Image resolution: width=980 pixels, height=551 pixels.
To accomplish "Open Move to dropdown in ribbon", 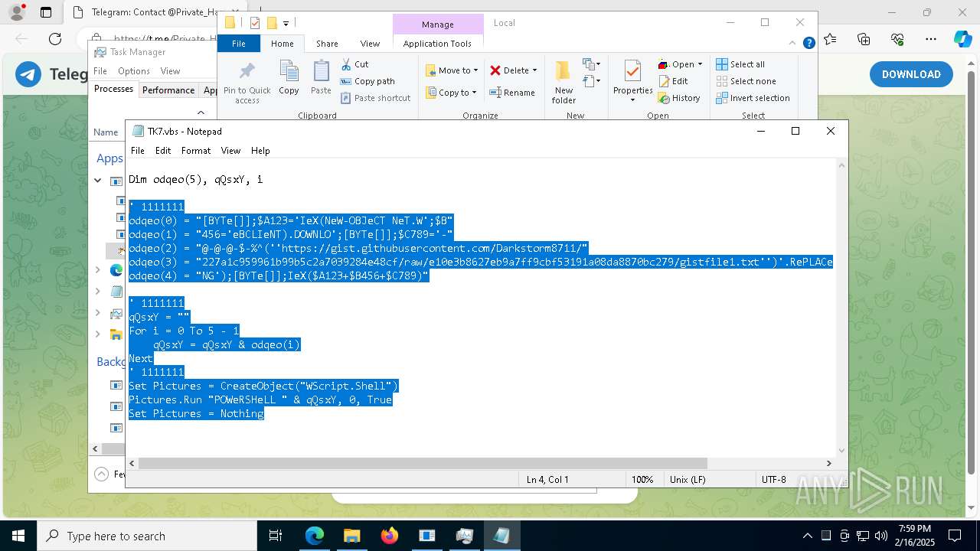I will point(452,70).
